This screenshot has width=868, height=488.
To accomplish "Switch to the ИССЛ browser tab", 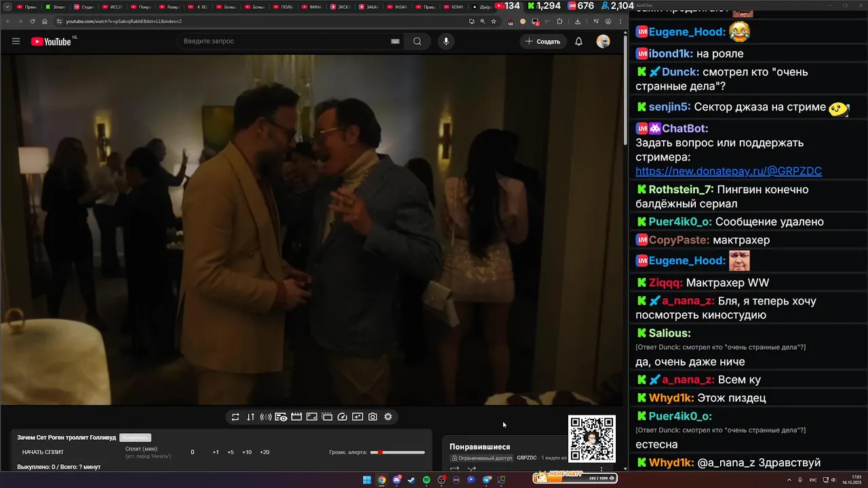I will 114,7.
